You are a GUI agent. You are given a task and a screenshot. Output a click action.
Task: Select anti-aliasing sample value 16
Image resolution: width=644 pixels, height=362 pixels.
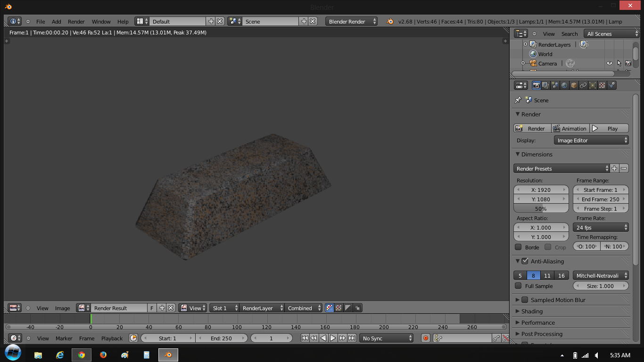561,275
